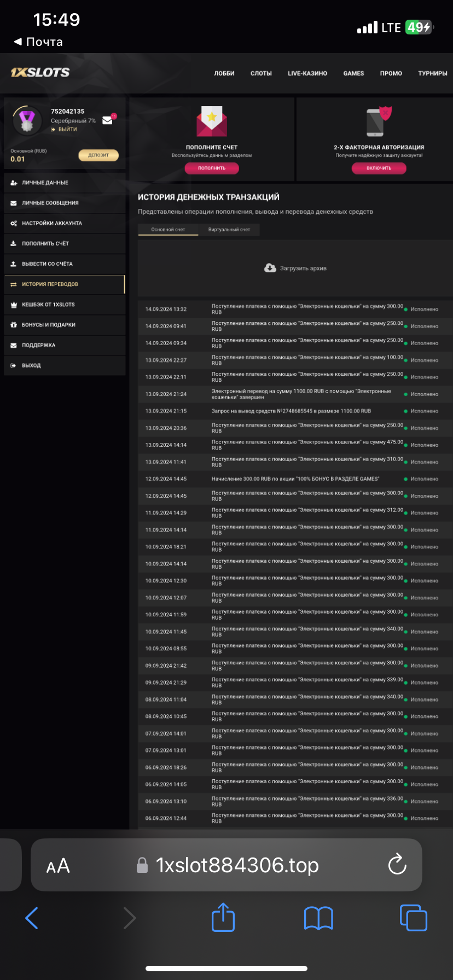Tap the Safari address bar URL
Image resolution: width=453 pixels, height=980 pixels.
(237, 865)
